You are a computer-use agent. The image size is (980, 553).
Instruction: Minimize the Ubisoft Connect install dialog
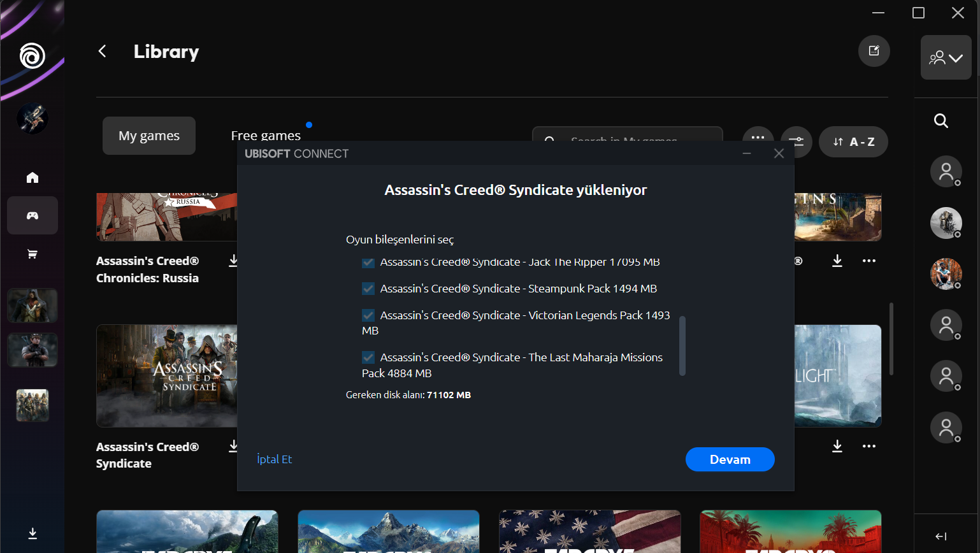tap(747, 154)
